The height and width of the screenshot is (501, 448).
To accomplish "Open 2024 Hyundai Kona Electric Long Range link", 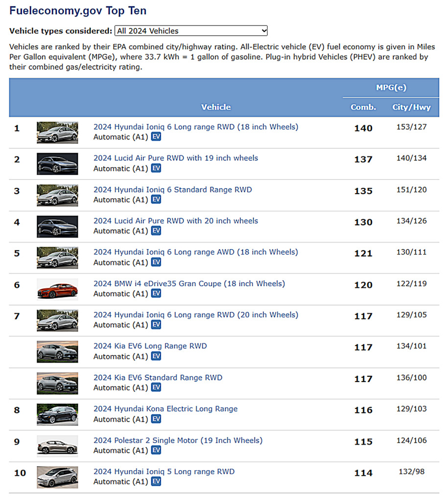I will pos(165,409).
